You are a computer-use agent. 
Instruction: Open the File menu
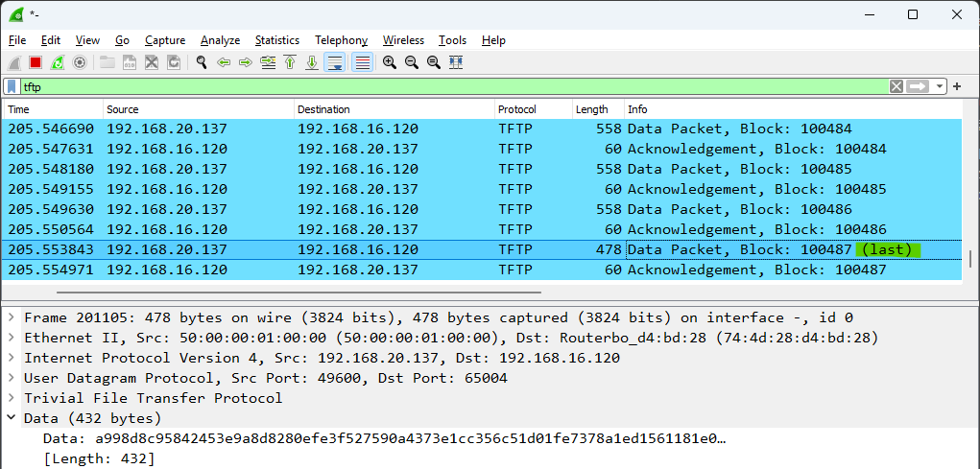coord(17,40)
